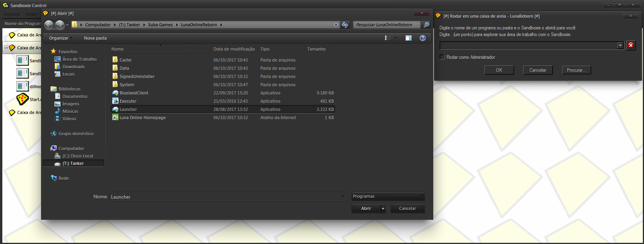Click Computador in the address breadcrumb
The height and width of the screenshot is (244, 644).
[x=98, y=25]
